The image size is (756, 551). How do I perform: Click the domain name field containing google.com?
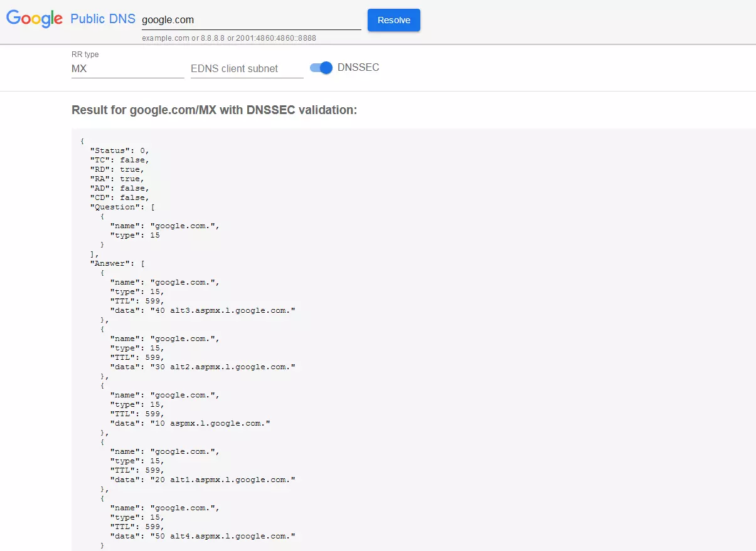pyautogui.click(x=251, y=19)
